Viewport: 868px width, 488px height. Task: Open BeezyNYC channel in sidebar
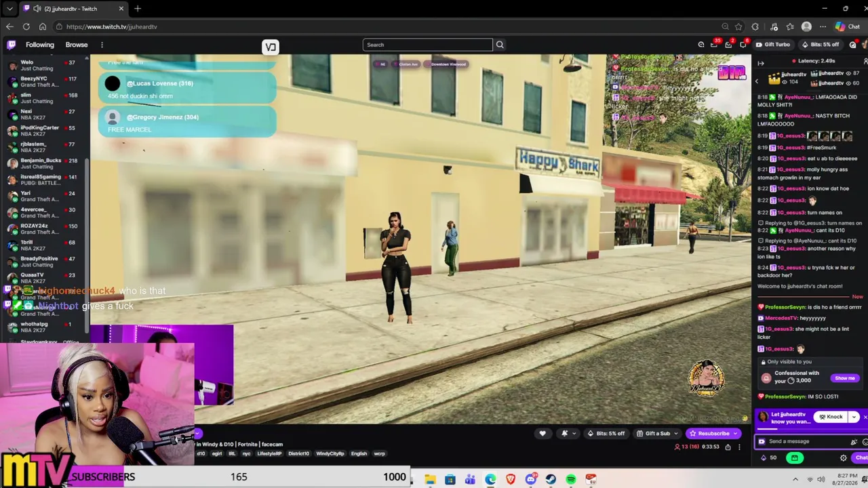point(45,81)
